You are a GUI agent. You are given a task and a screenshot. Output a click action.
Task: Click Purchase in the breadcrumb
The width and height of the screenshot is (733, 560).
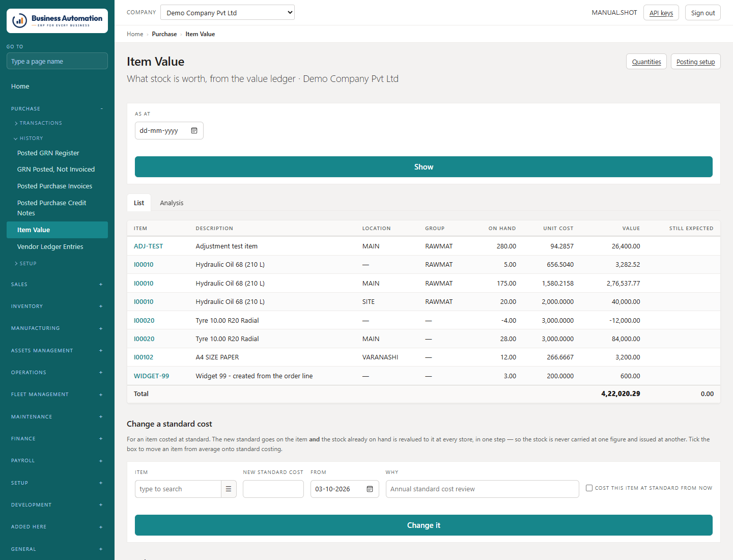(x=164, y=34)
